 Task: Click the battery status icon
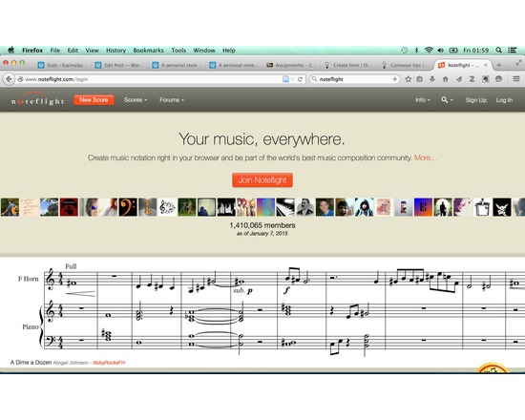pos(453,51)
